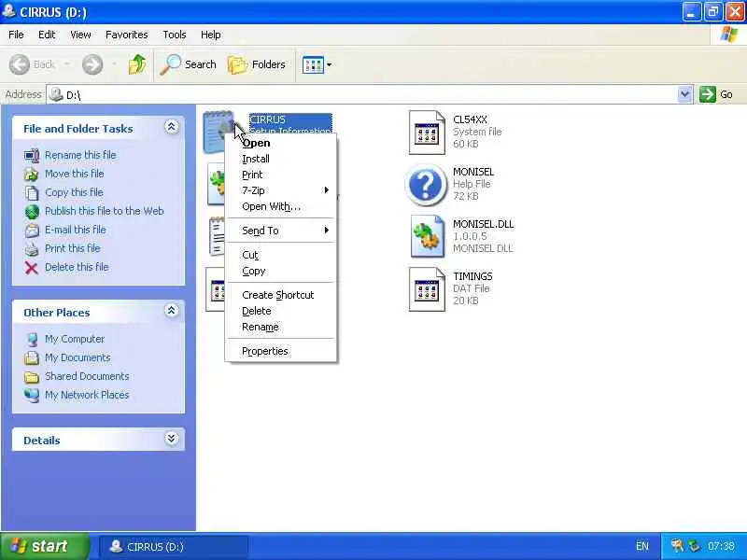Image resolution: width=747 pixels, height=560 pixels.
Task: Choose Print in the context menu
Action: point(281,175)
